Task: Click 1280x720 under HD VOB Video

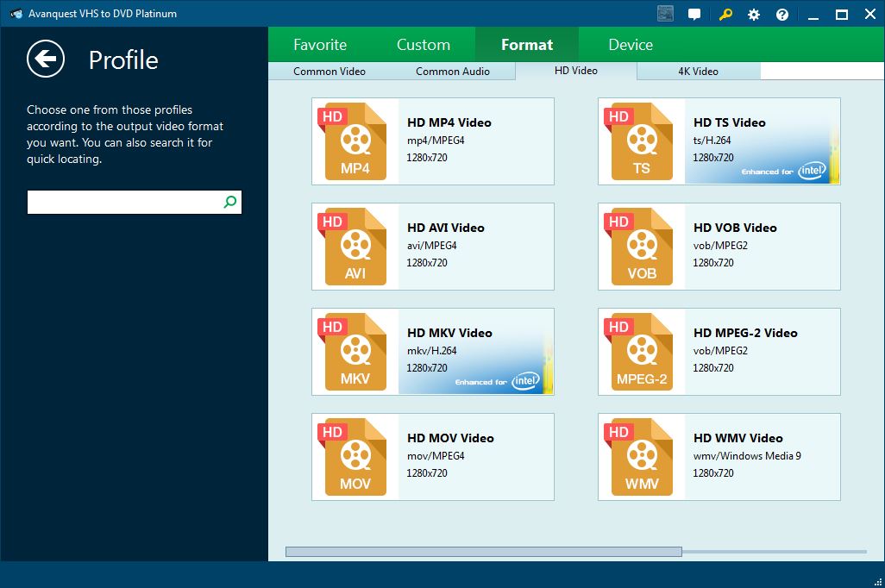Action: [x=713, y=263]
